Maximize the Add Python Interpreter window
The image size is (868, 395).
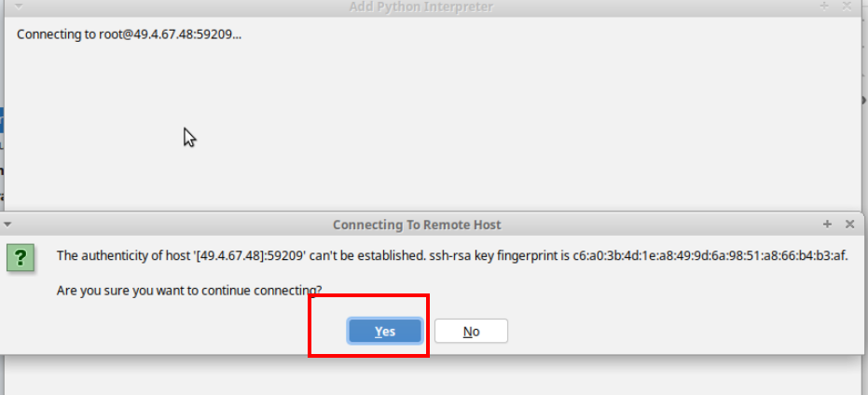click(824, 7)
